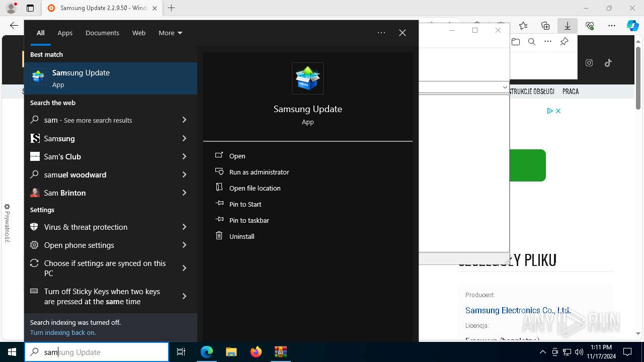Open File Explorer from taskbar
Screen dimensions: 644x362
pyautogui.click(x=231, y=352)
